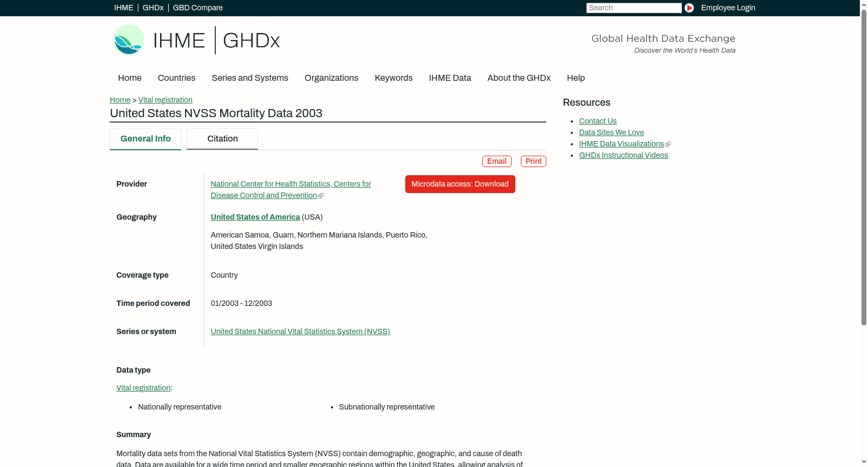Switch to the Citation tab
Image resolution: width=868 pixels, height=467 pixels.
[x=222, y=139]
